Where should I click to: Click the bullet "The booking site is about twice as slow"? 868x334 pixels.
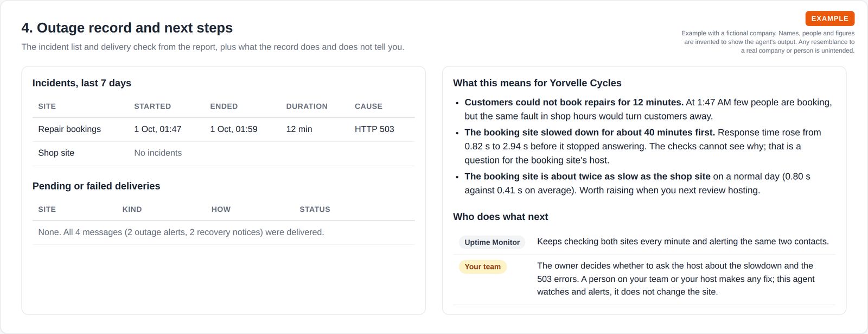tap(637, 183)
